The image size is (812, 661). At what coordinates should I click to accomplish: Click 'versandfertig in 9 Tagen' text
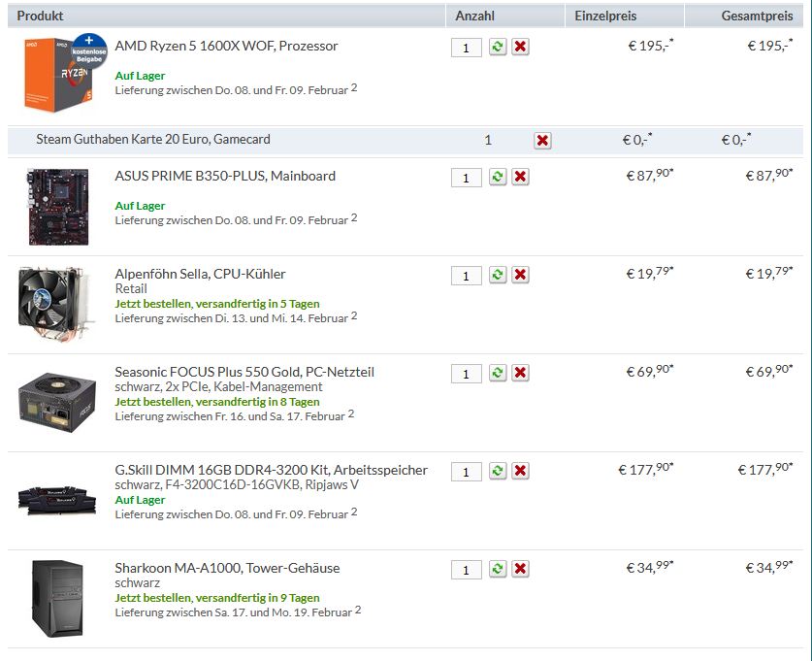[257, 598]
